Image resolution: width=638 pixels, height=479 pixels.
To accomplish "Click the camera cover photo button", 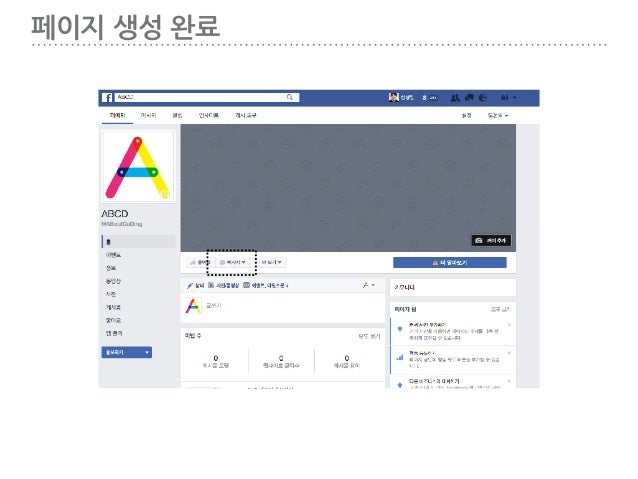I will point(491,241).
